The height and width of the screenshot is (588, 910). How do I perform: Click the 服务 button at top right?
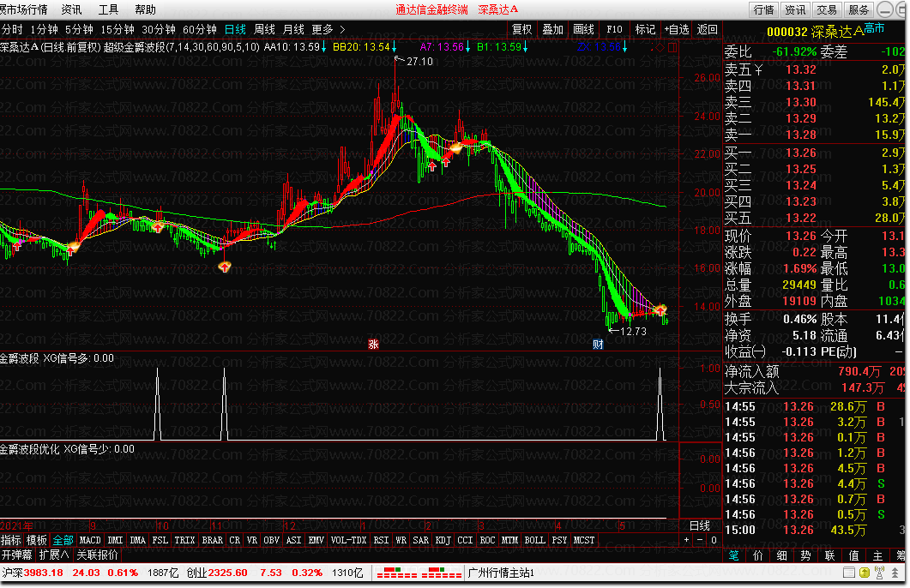point(859,10)
